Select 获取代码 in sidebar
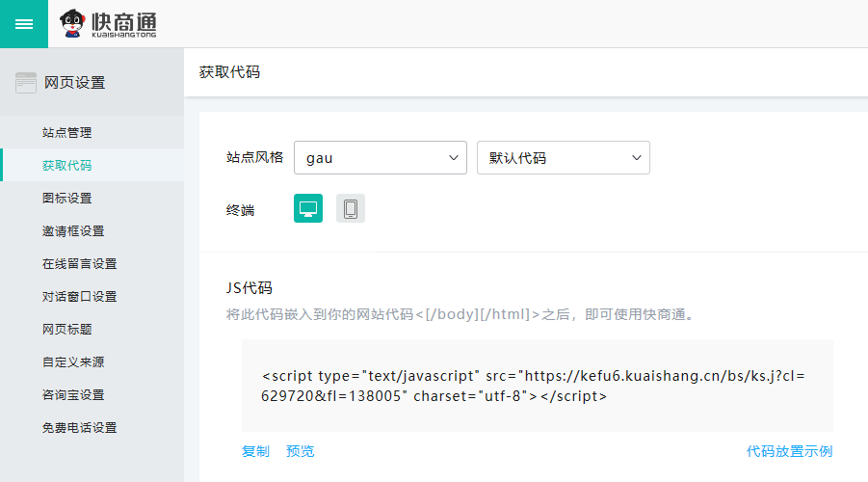Viewport: 868px width, 482px height. [67, 166]
